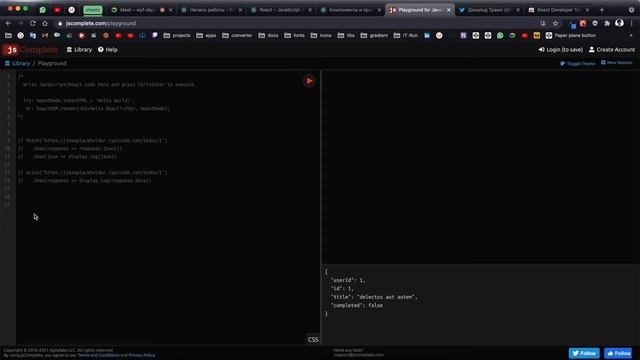Viewport: 640px width, 360px height.
Task: Open the pinned sheets tab
Action: 93,10
